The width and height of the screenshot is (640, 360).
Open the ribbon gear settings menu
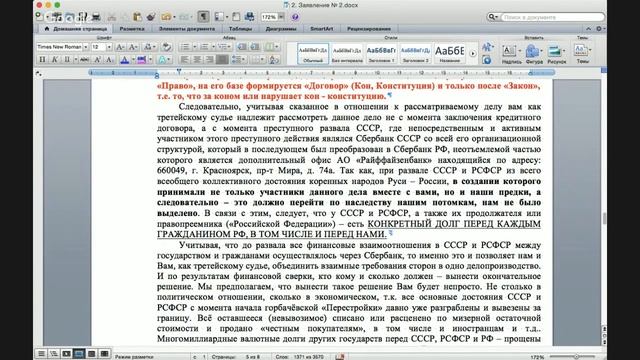click(x=600, y=29)
